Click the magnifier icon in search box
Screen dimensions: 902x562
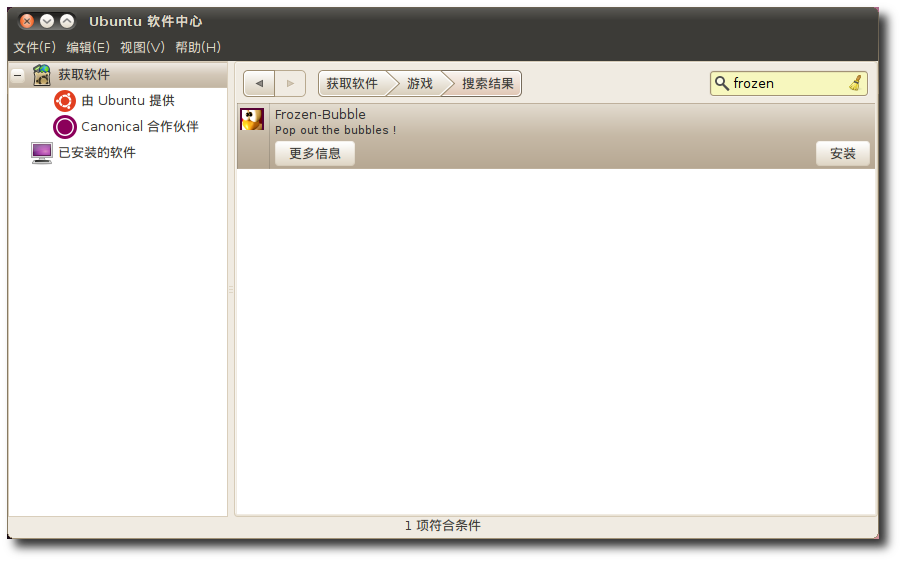tap(721, 83)
